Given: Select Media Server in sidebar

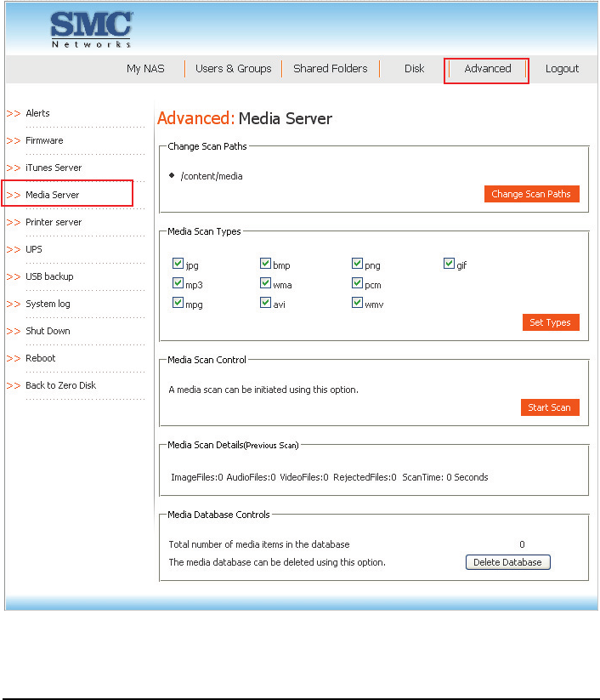Looking at the screenshot, I should point(52,195).
